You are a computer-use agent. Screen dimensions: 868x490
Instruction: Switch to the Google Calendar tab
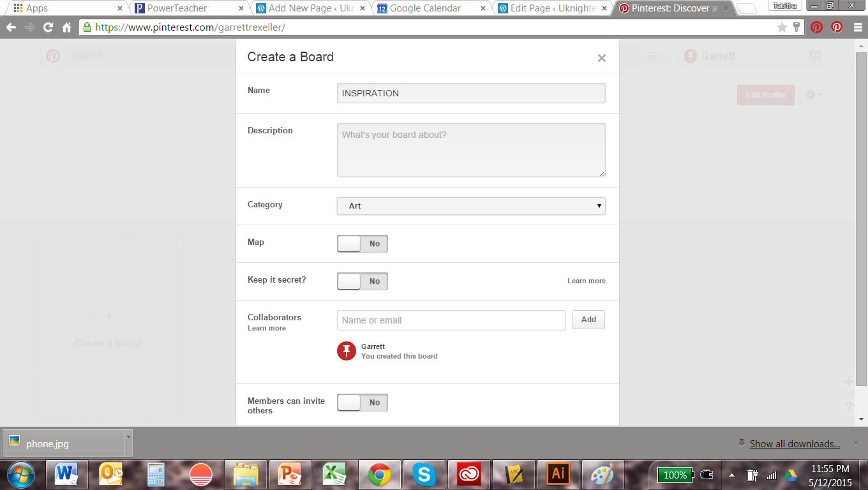pos(425,8)
